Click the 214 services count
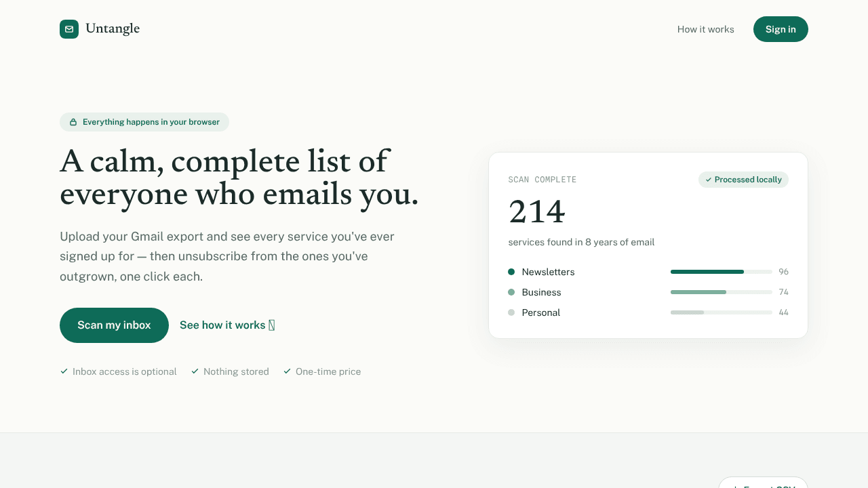 (x=536, y=211)
